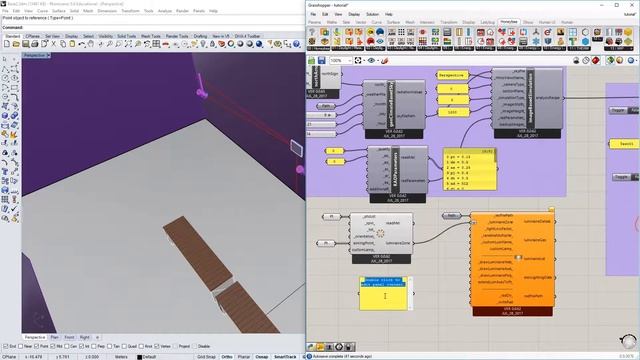Open the Default layer selector in Rhino status bar
Screen dimensions: 640x360
(149, 357)
